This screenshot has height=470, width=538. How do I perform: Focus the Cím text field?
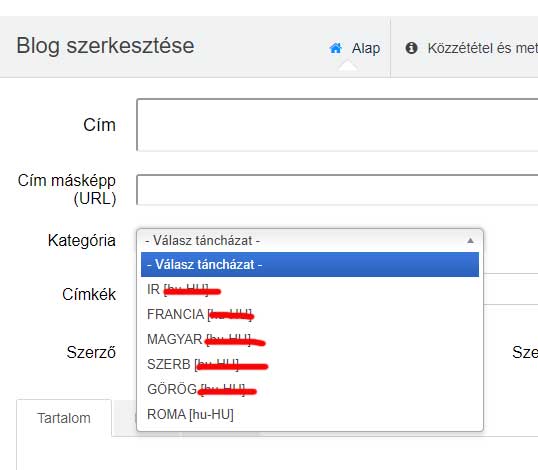337,125
